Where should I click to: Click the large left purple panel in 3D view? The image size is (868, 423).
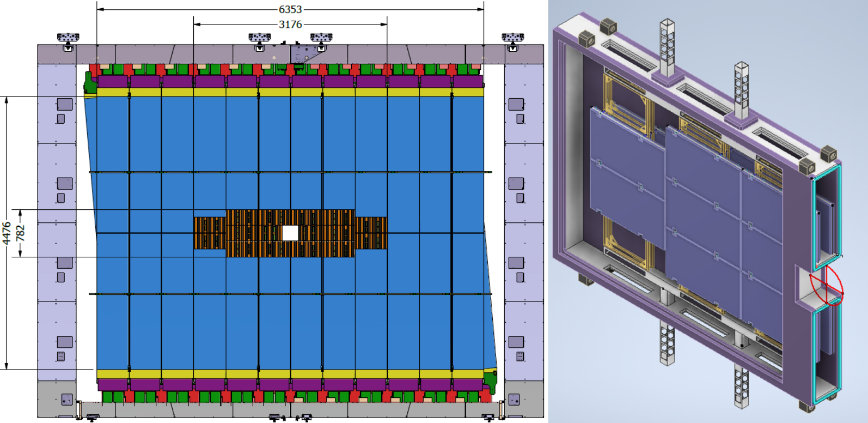(626, 174)
